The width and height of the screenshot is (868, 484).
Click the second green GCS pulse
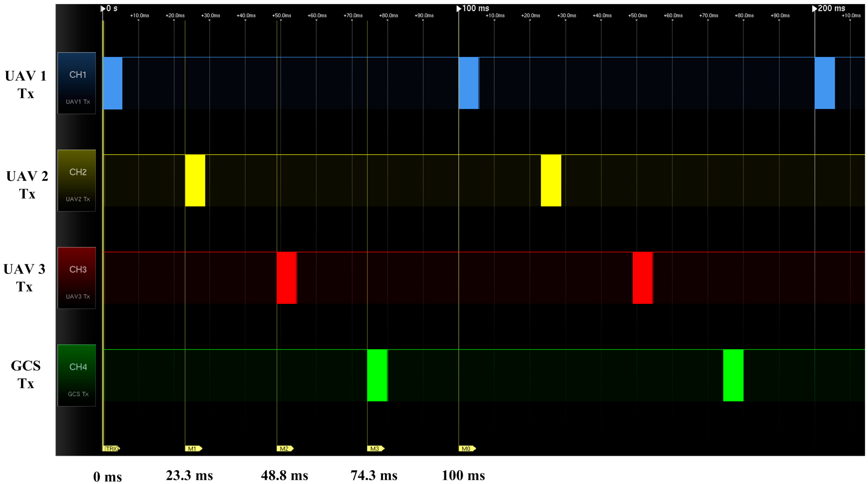pyautogui.click(x=733, y=375)
